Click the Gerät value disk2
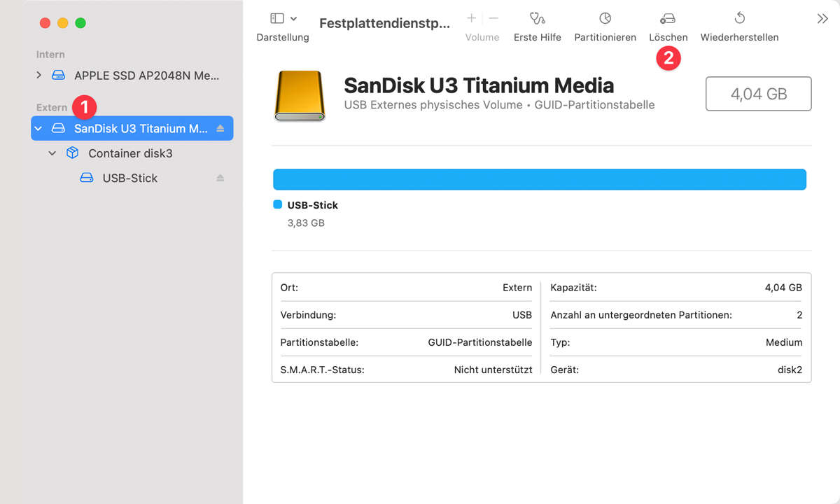840x504 pixels. click(x=790, y=370)
